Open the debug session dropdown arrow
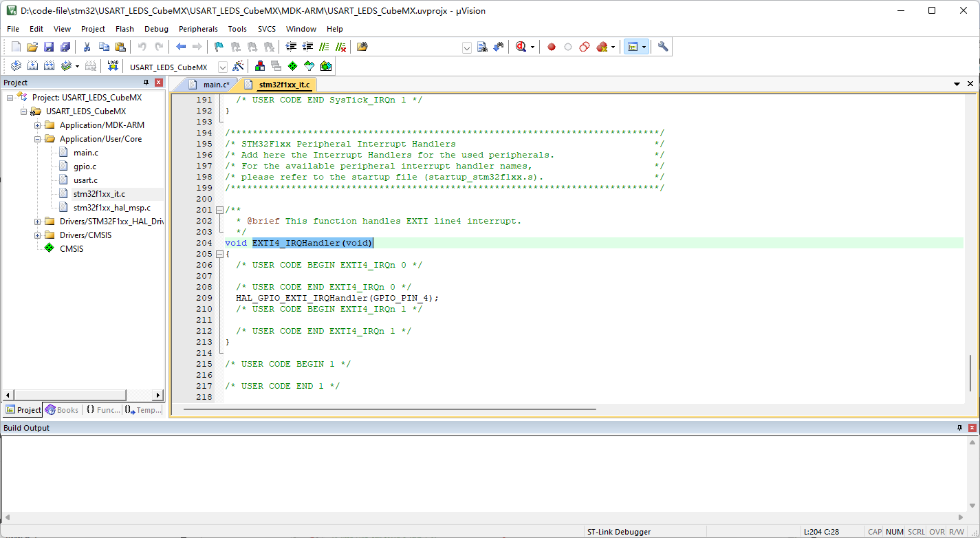 [532, 47]
